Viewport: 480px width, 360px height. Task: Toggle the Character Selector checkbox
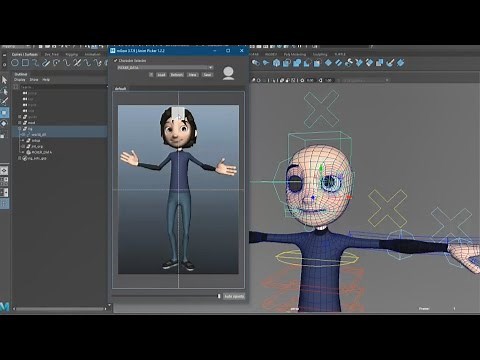116,61
